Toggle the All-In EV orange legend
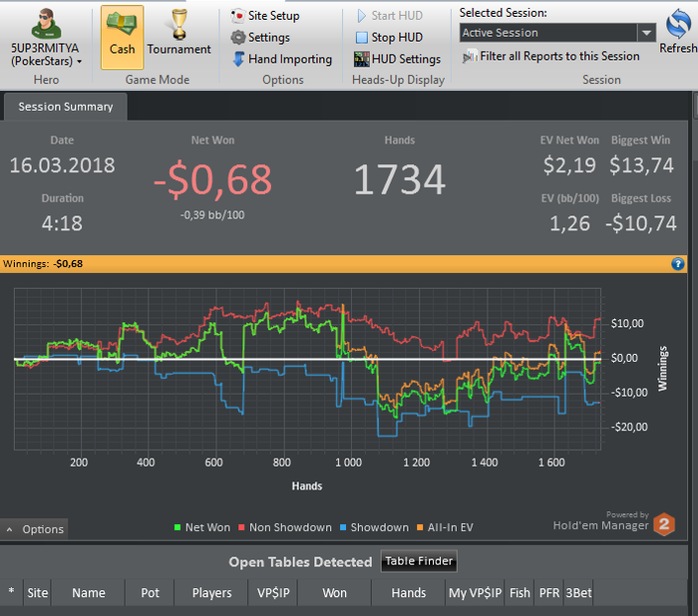The image size is (698, 616). pos(445,527)
